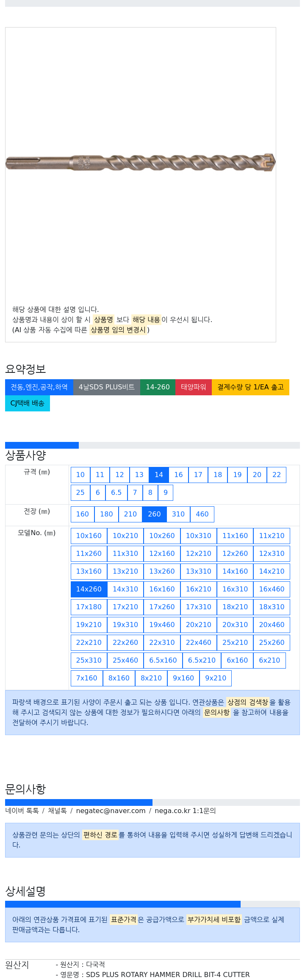The image size is (305, 980).
Task: Open model 25x460
Action: click(125, 660)
